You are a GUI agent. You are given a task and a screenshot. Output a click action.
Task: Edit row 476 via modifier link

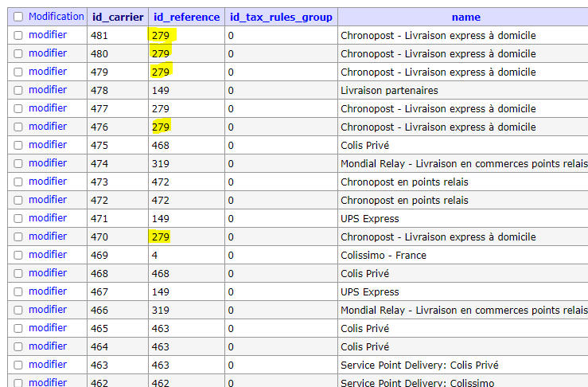click(48, 127)
